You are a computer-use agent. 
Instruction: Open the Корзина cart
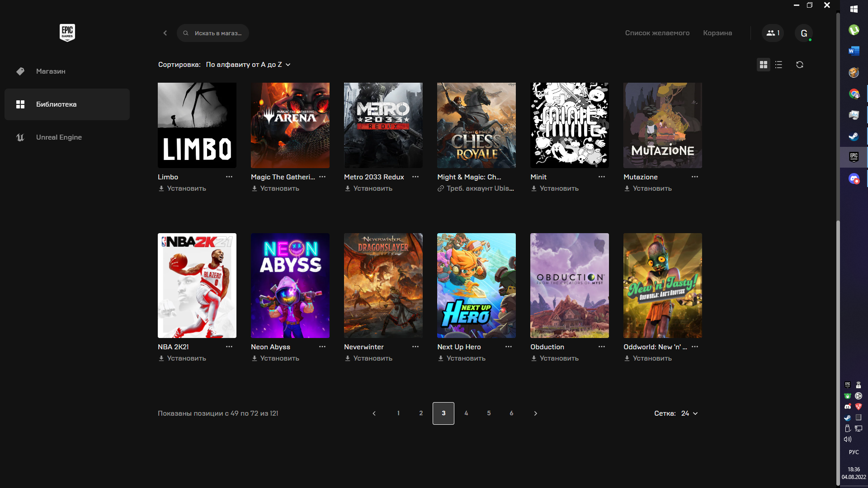717,33
